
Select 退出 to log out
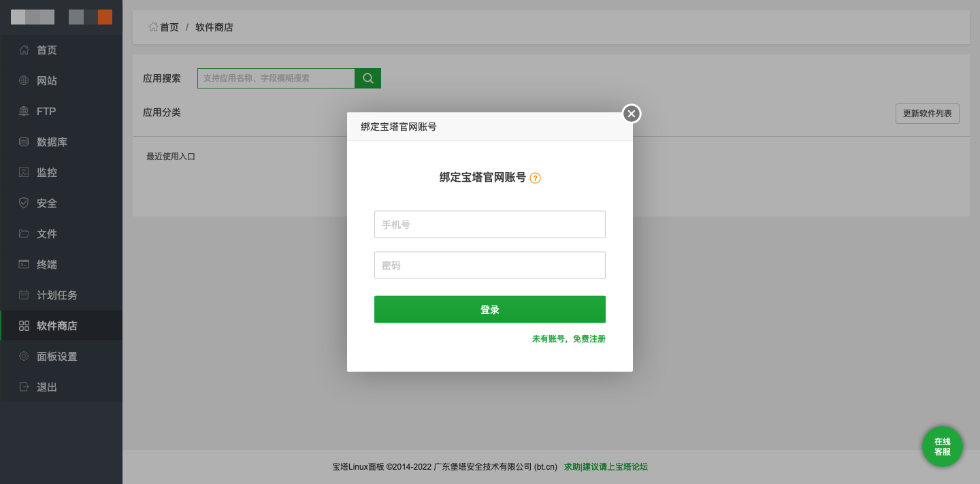click(47, 387)
